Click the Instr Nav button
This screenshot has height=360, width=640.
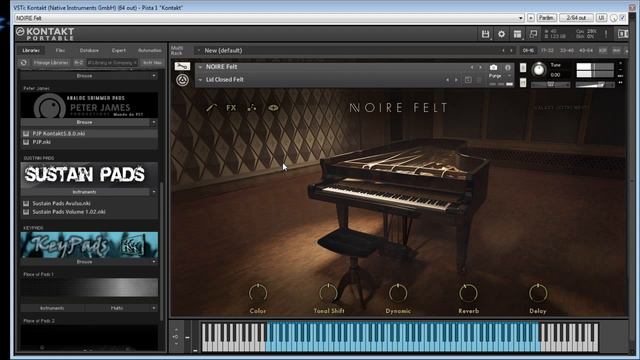tap(152, 62)
